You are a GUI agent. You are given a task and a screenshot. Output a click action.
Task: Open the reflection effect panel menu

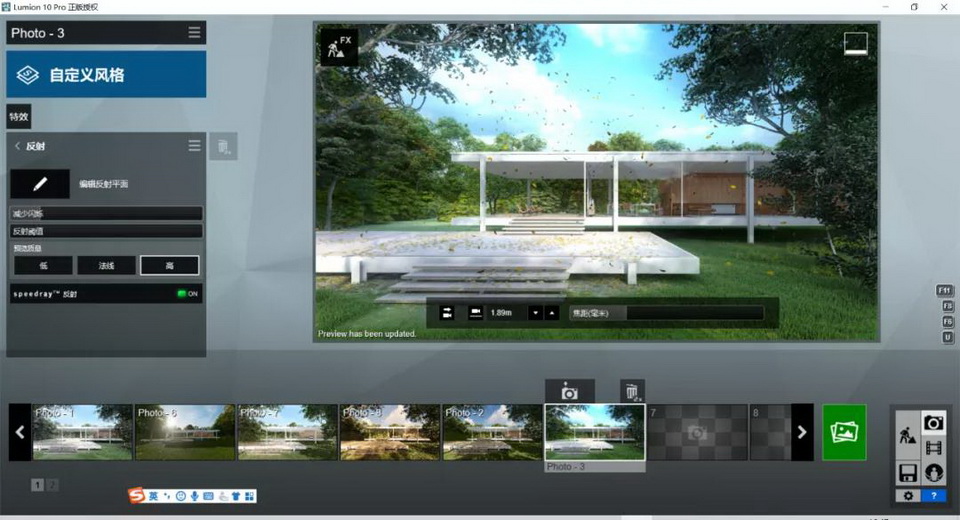click(x=194, y=146)
